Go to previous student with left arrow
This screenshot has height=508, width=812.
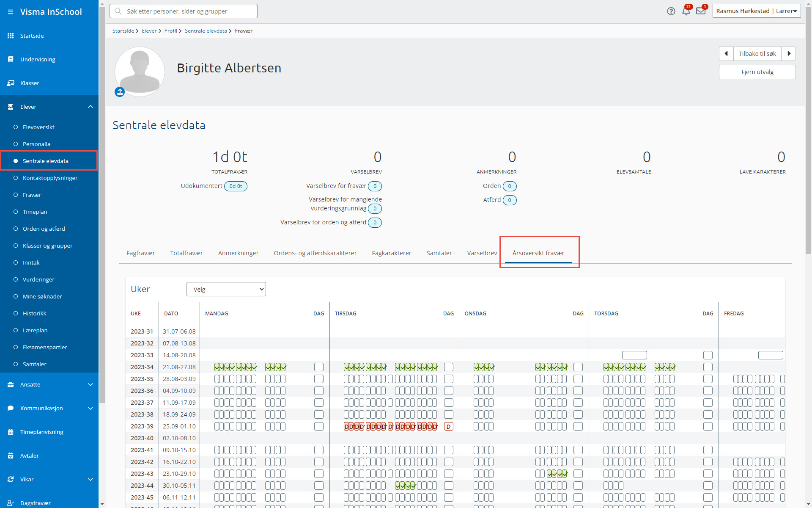click(x=726, y=54)
